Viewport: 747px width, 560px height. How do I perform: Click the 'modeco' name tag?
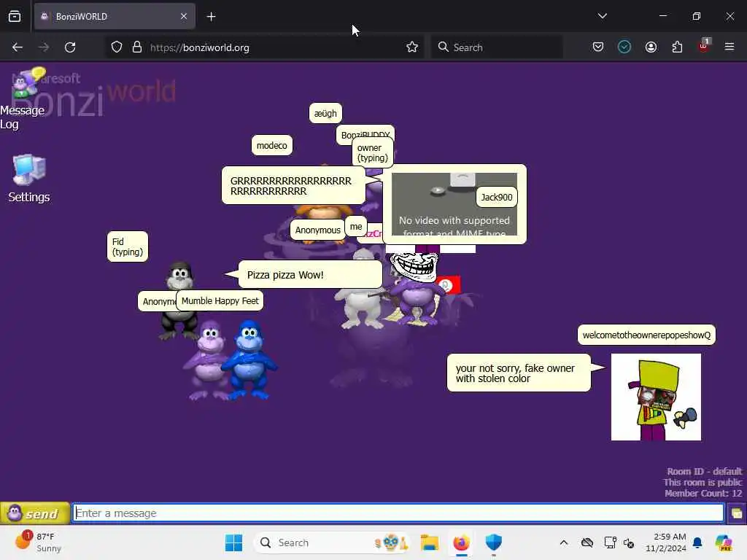(271, 146)
